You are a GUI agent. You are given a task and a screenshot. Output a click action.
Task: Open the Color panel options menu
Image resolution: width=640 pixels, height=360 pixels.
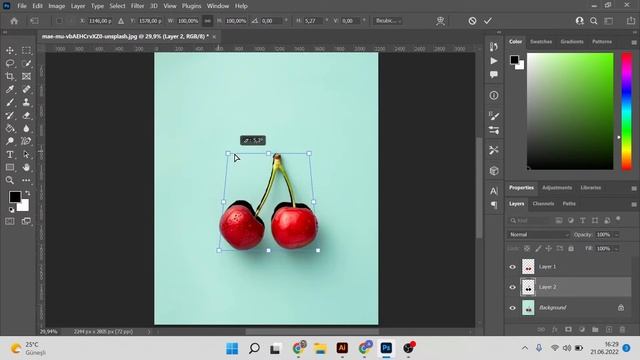click(634, 42)
